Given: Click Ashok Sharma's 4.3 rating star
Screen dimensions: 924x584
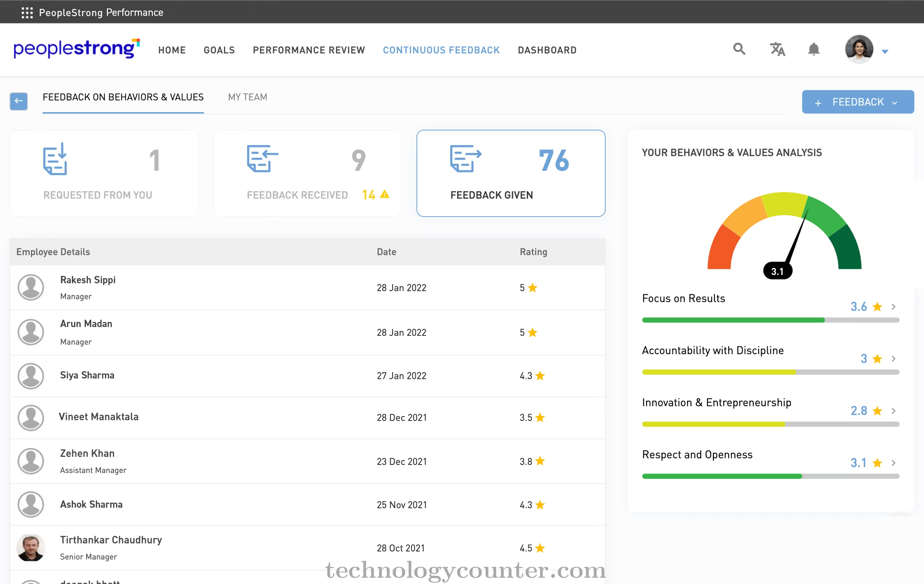Looking at the screenshot, I should [540, 504].
